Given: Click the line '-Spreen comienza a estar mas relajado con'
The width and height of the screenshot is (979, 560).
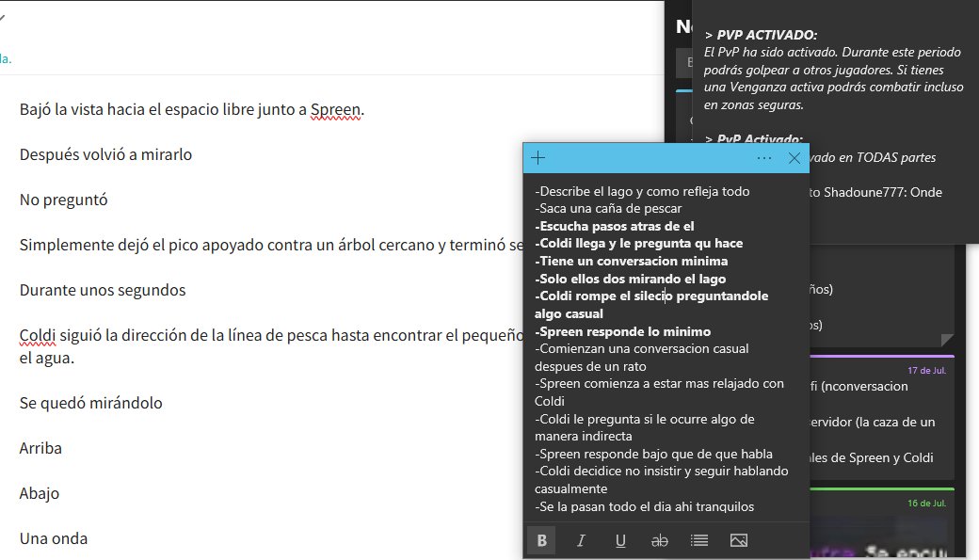Looking at the screenshot, I should click(659, 384).
